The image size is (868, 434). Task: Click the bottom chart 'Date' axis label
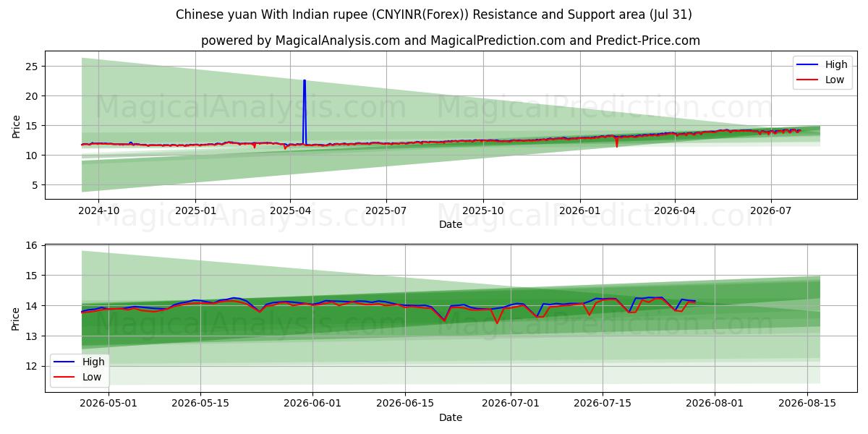[450, 417]
